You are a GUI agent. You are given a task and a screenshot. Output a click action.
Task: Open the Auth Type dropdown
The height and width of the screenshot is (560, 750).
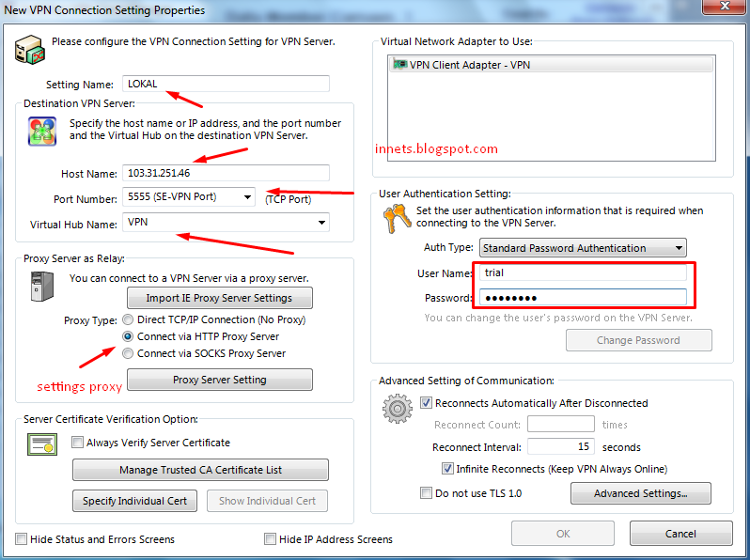(679, 248)
